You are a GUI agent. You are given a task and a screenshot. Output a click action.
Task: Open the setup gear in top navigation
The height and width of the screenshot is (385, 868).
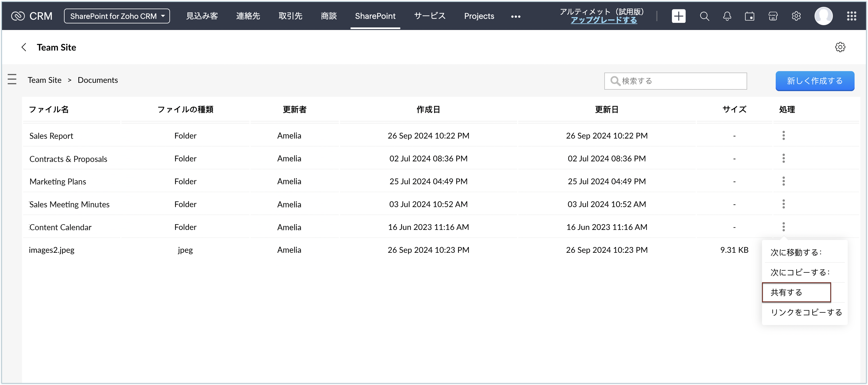click(796, 16)
